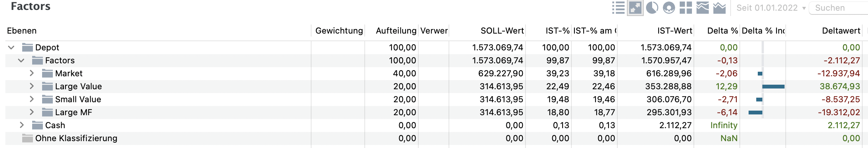Collapse the Factors tree node

coord(21,61)
